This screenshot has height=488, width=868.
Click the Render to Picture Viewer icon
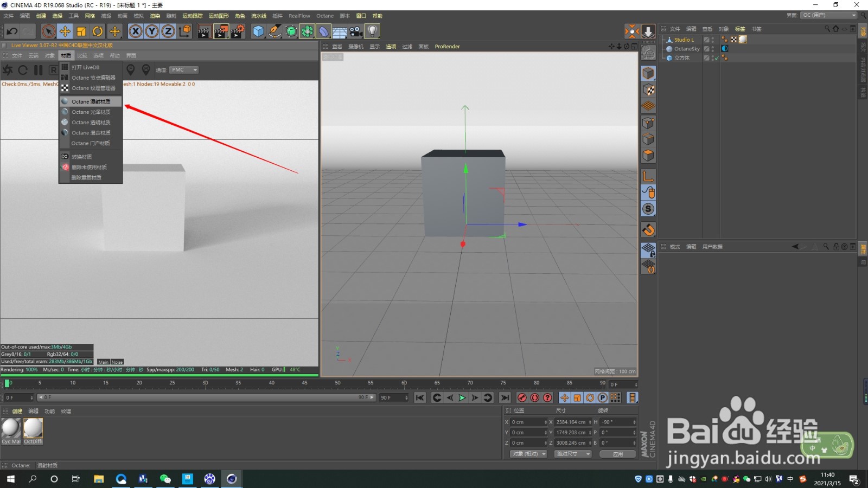pos(221,31)
